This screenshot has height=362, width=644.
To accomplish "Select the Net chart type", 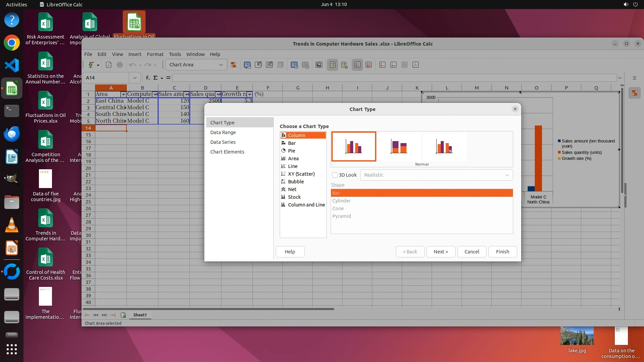I will (292, 189).
